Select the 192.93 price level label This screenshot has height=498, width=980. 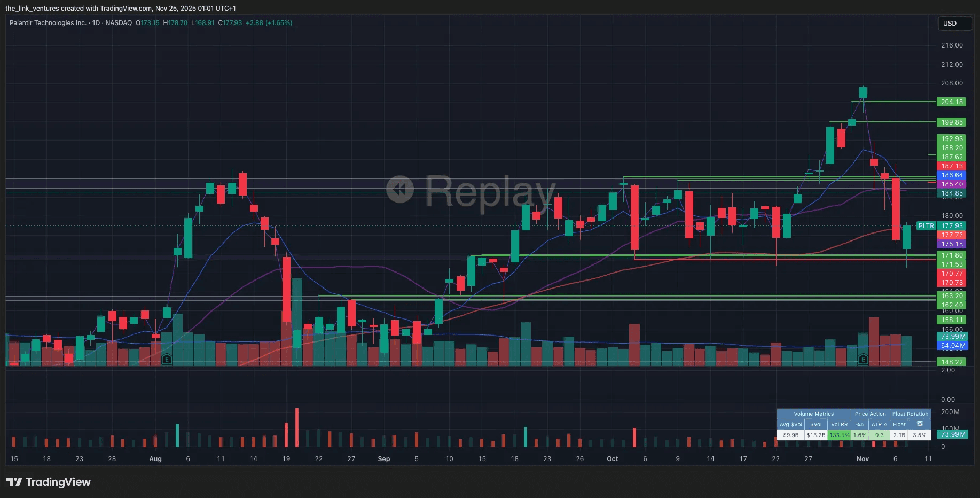click(952, 139)
